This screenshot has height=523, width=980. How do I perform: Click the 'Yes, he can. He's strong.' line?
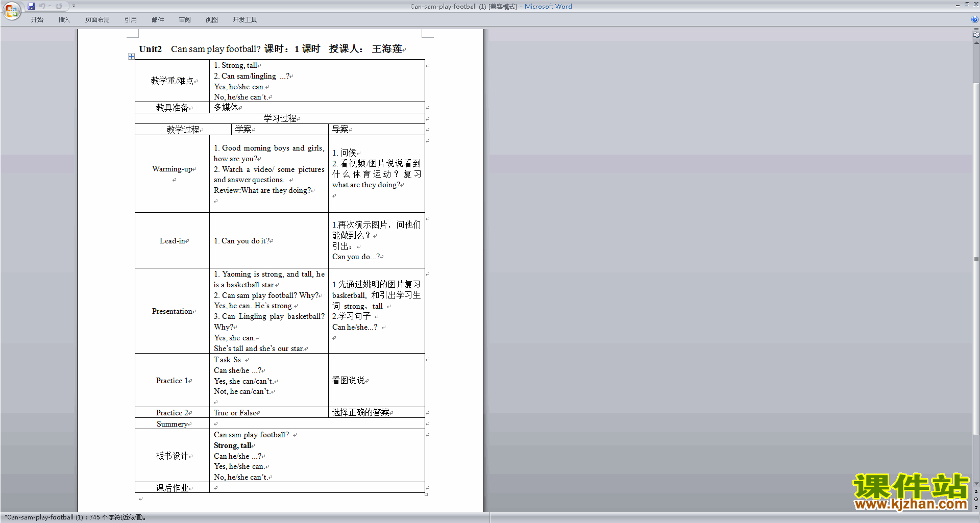click(x=253, y=306)
